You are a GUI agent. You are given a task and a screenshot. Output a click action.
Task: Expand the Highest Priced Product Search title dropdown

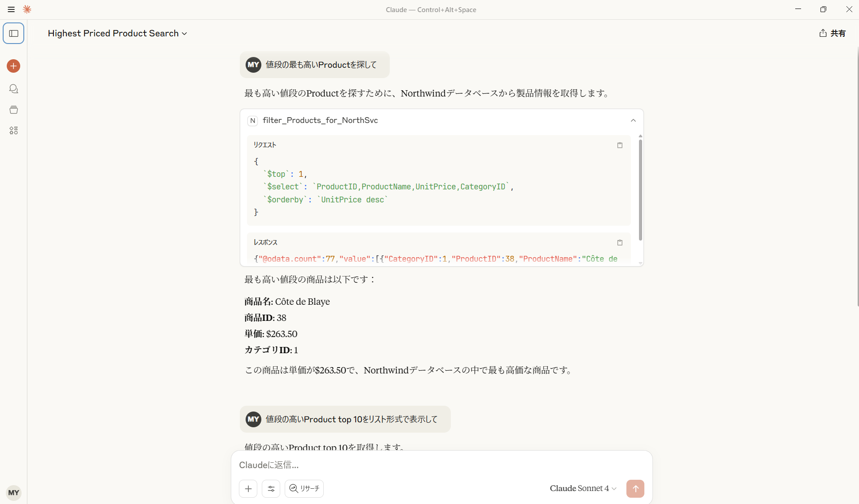pyautogui.click(x=117, y=34)
